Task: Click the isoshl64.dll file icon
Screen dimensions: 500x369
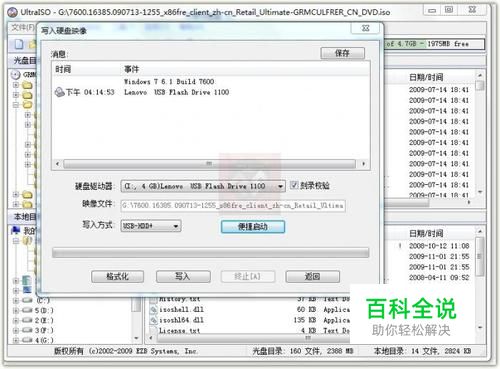Action: point(153,320)
